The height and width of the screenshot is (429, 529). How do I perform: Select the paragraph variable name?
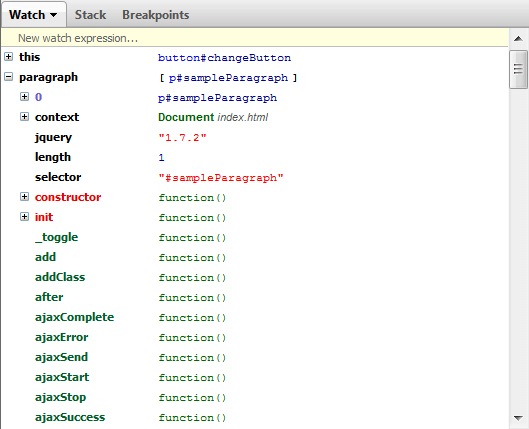(x=48, y=78)
